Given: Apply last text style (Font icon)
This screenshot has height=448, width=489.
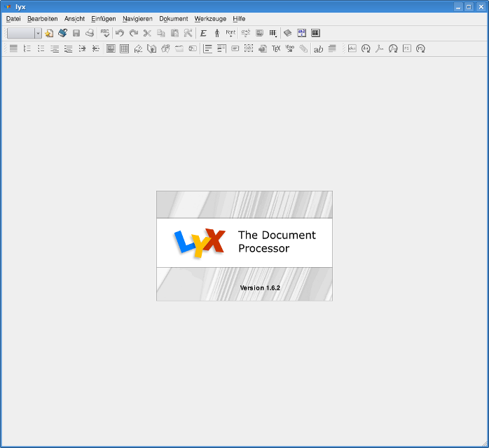Looking at the screenshot, I should click(230, 33).
